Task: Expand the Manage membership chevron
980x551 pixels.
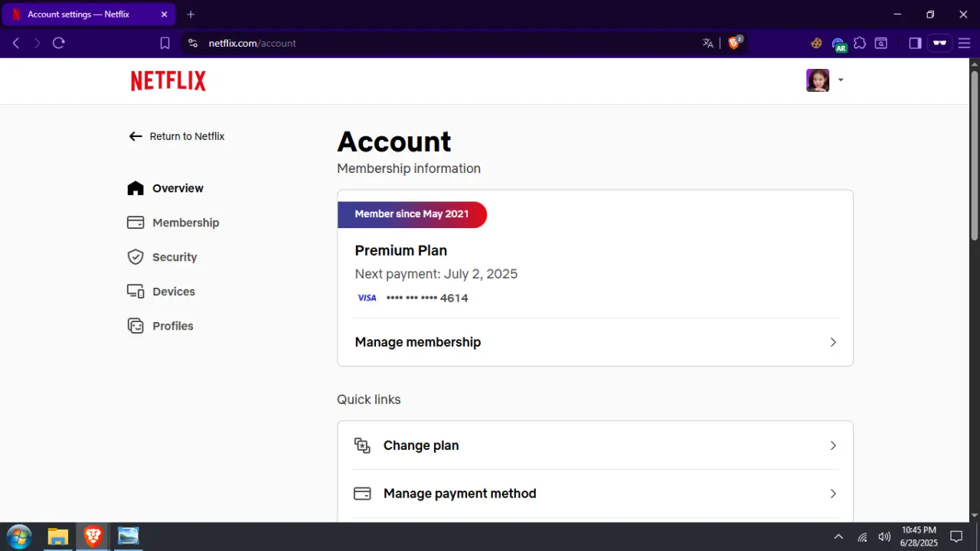Action: 833,342
